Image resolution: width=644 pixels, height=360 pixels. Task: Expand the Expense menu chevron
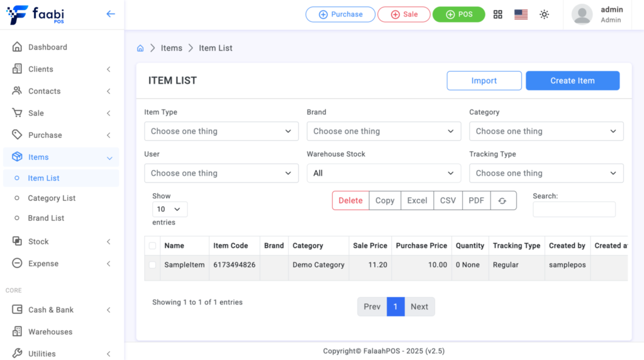coord(109,264)
